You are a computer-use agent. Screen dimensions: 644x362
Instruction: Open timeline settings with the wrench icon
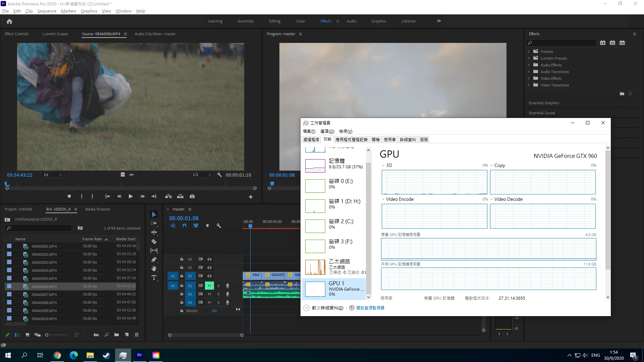[x=219, y=226]
